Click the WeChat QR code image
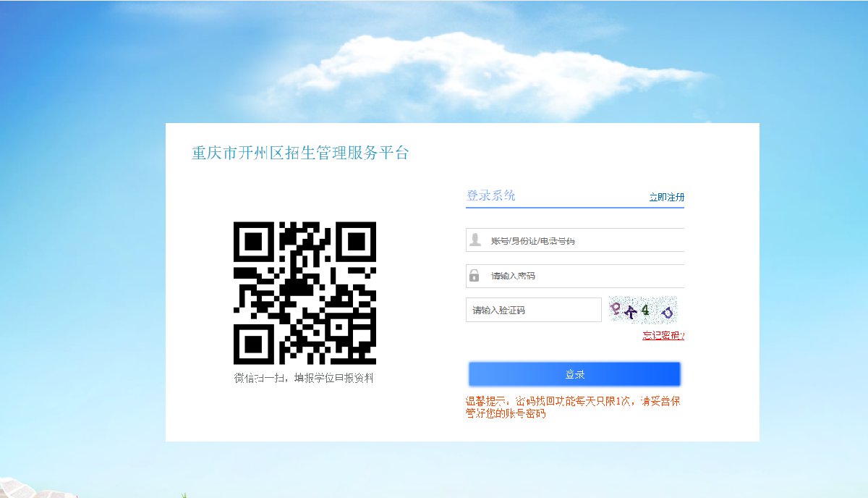This screenshot has width=868, height=498. tap(305, 292)
